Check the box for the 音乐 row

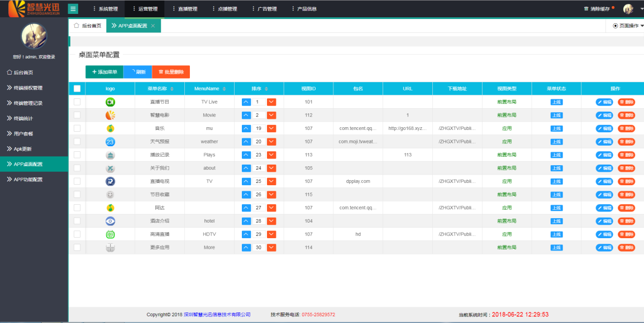coord(77,128)
